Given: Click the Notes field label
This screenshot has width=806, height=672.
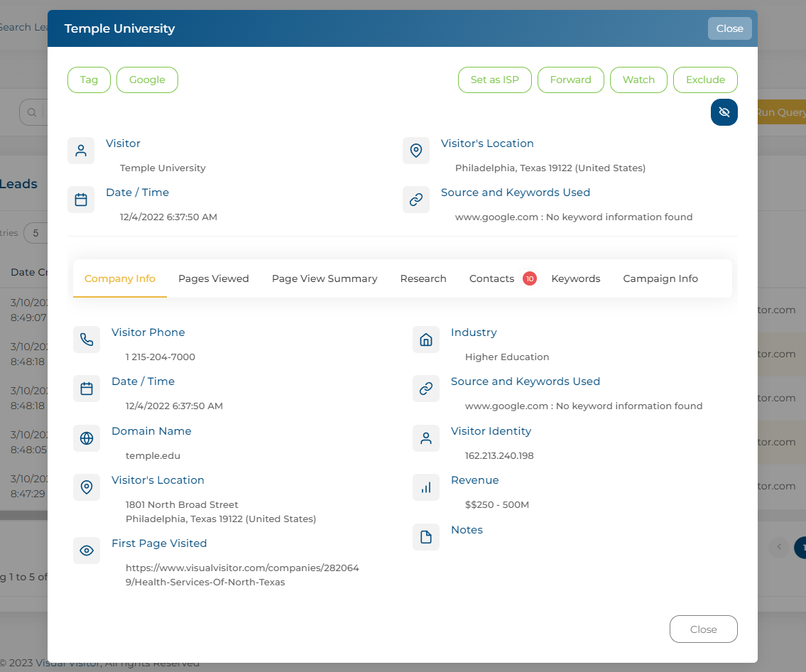Looking at the screenshot, I should pos(467,530).
